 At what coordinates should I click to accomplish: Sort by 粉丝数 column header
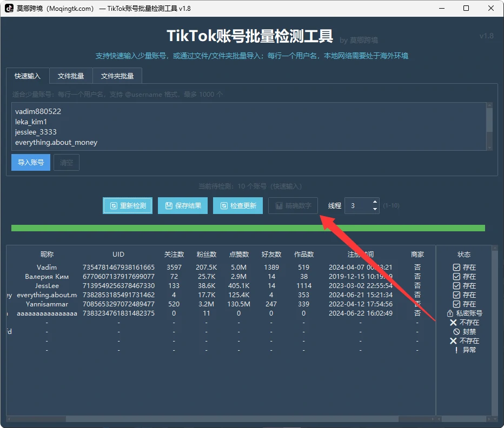207,255
